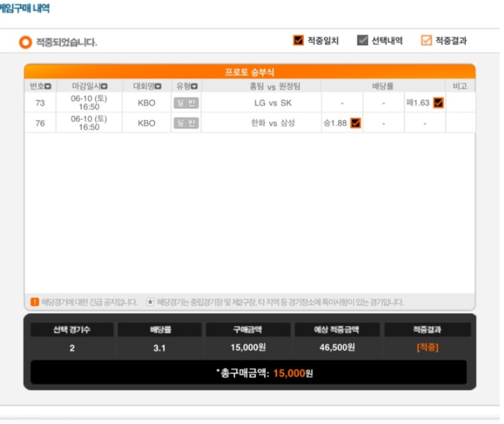Click the 적중되었습니다 status message
Screen dimensions: 504x424
(66, 42)
